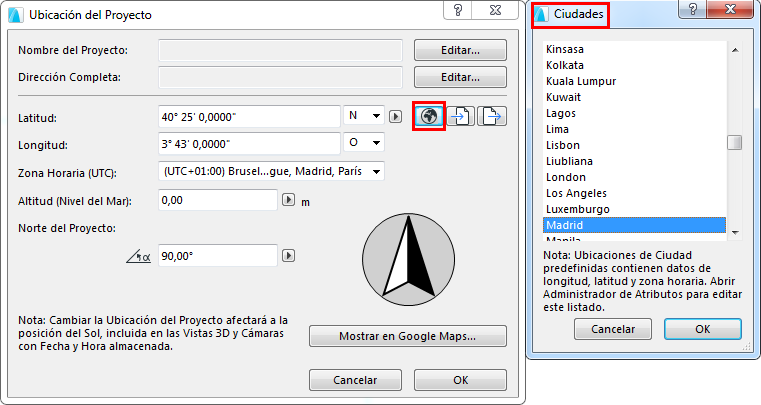The width and height of the screenshot is (761, 405).
Task: Select Kinsasa in the cities list
Action: coord(634,49)
